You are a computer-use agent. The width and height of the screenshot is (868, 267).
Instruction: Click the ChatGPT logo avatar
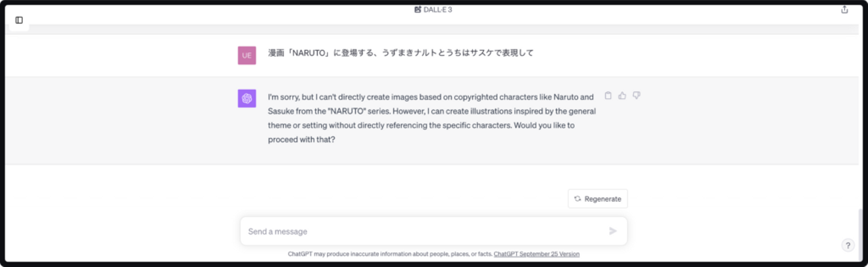coord(247,99)
